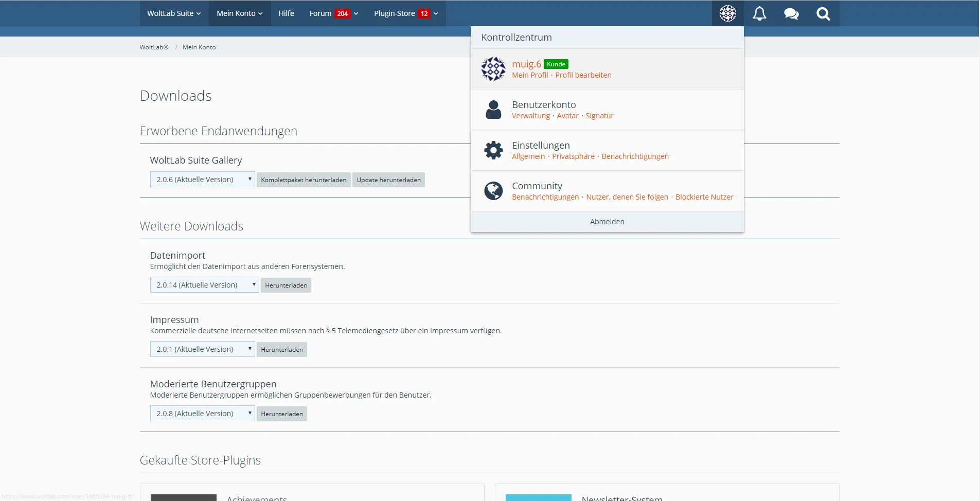Expand Moderierte Benutzergruppen version dropdown
Image resolution: width=980 pixels, height=501 pixels.
tap(202, 414)
